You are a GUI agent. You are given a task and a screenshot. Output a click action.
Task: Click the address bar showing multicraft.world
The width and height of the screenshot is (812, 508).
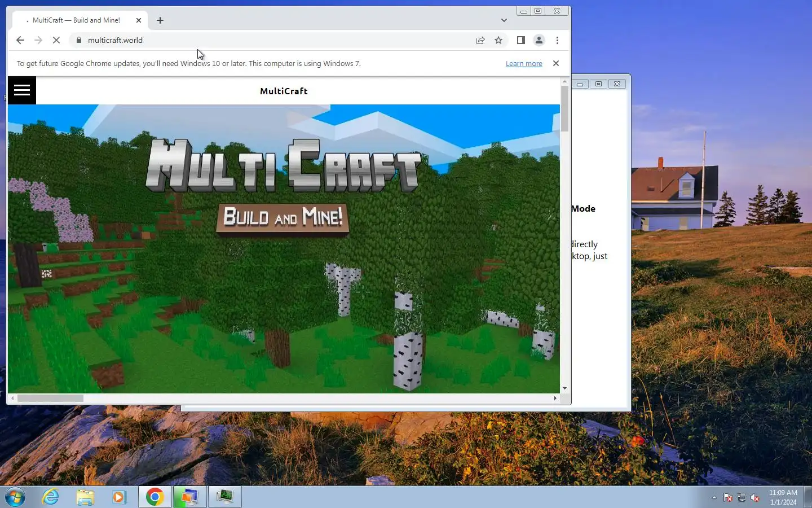(276, 40)
